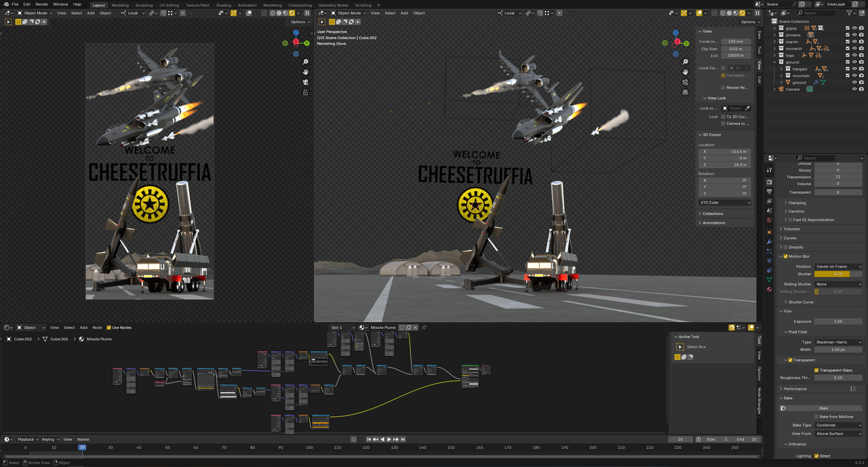Click the Bake button
Viewport: 868px width, 467px height.
[823, 408]
